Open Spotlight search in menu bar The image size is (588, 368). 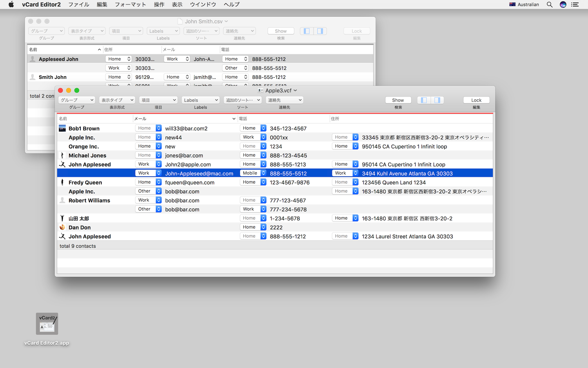point(550,4)
